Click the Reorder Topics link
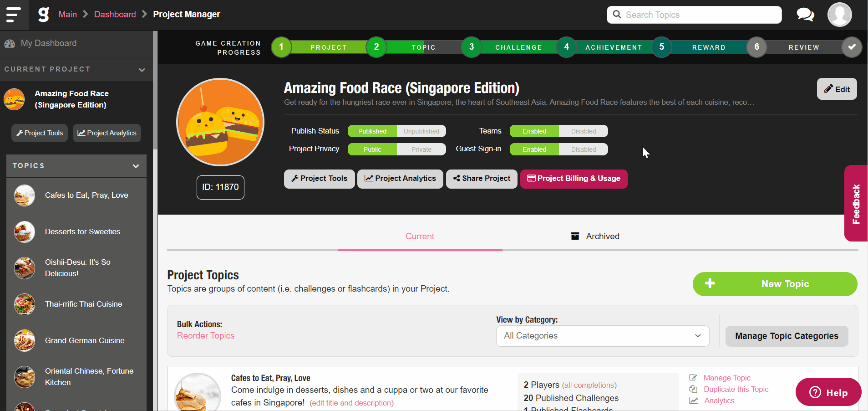The width and height of the screenshot is (868, 411). (206, 336)
